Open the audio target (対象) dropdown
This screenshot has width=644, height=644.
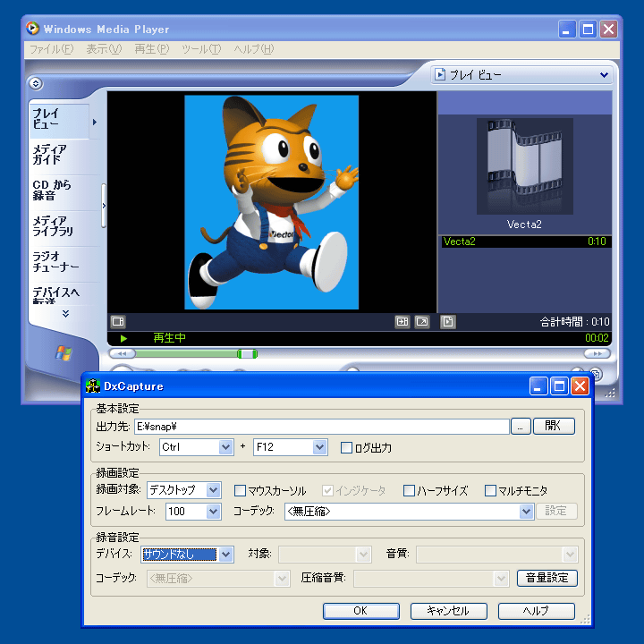click(x=325, y=555)
